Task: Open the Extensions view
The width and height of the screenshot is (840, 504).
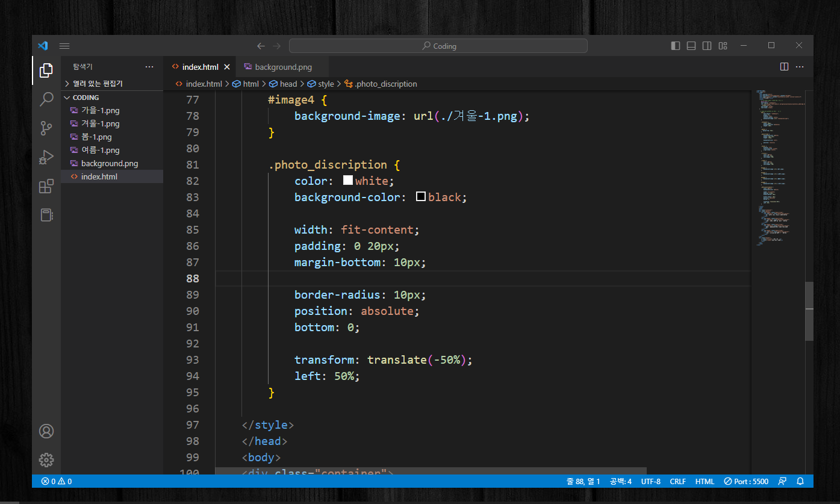Action: click(x=46, y=186)
